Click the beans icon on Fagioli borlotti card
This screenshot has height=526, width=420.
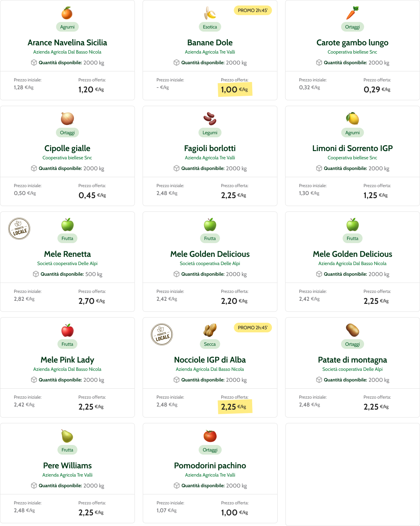click(210, 119)
